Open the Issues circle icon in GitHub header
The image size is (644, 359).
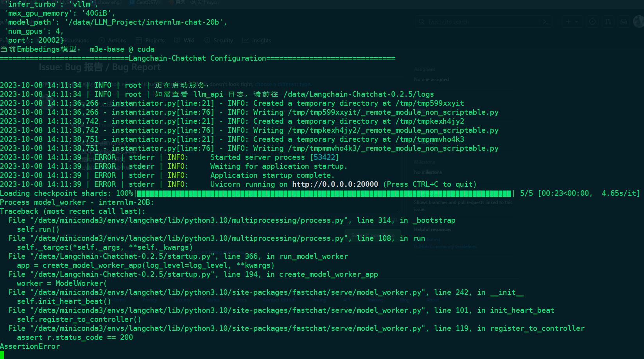592,22
